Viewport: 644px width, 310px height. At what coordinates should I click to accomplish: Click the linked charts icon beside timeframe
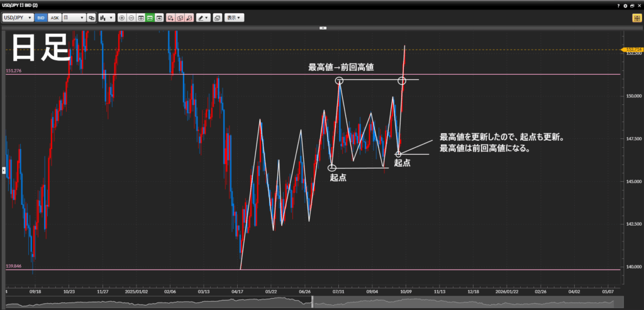pyautogui.click(x=92, y=18)
